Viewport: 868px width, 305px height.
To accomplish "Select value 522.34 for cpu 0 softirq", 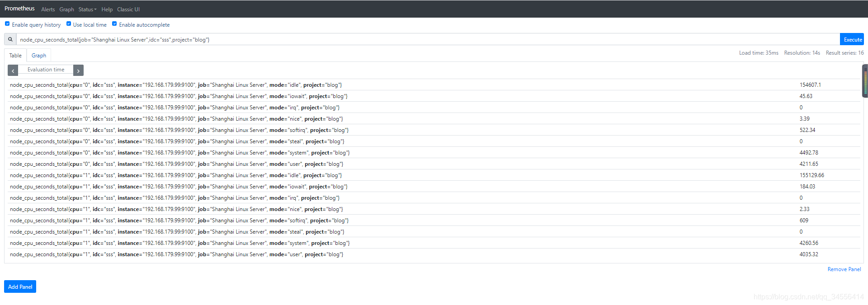I will 807,130.
